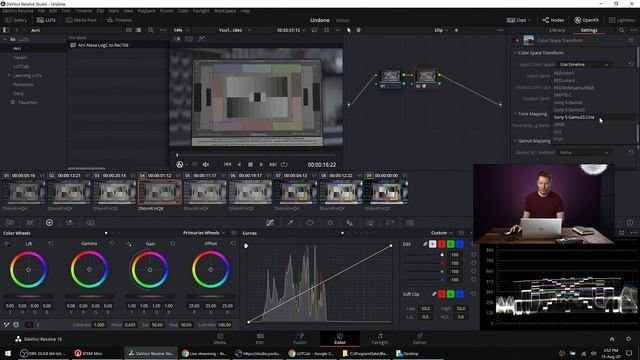Open the Color menu
The width and height of the screenshot is (640, 360).
pyautogui.click(x=183, y=11)
